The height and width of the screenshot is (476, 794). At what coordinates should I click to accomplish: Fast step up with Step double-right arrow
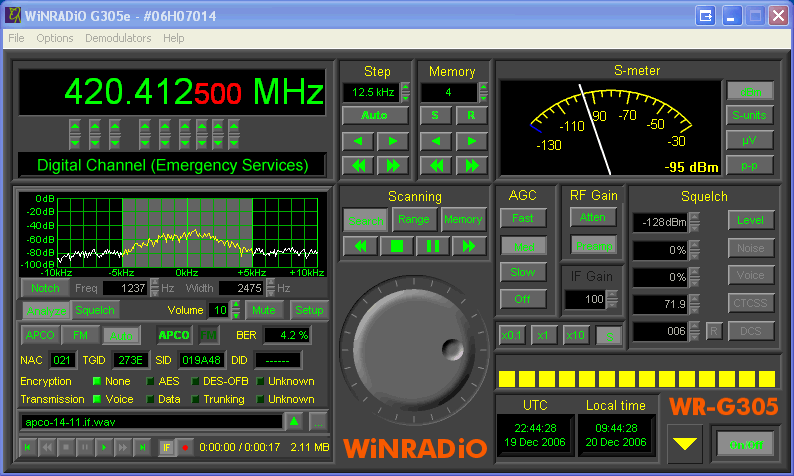pyautogui.click(x=392, y=166)
